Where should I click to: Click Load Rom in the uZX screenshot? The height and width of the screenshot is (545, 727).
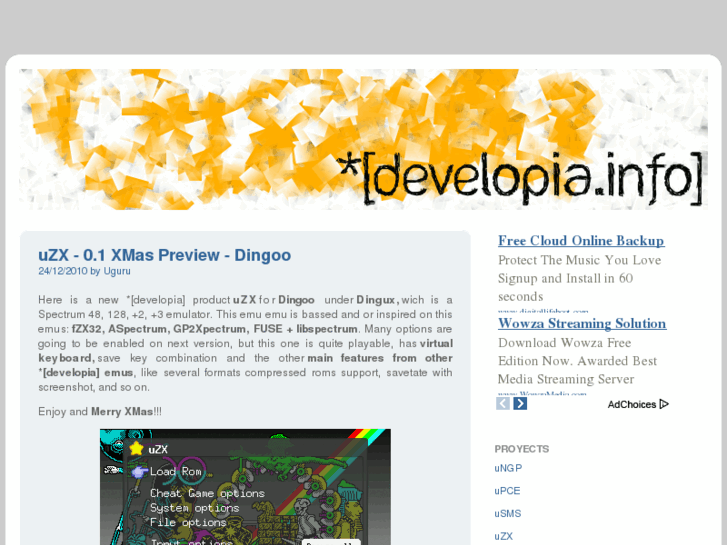coord(176,471)
